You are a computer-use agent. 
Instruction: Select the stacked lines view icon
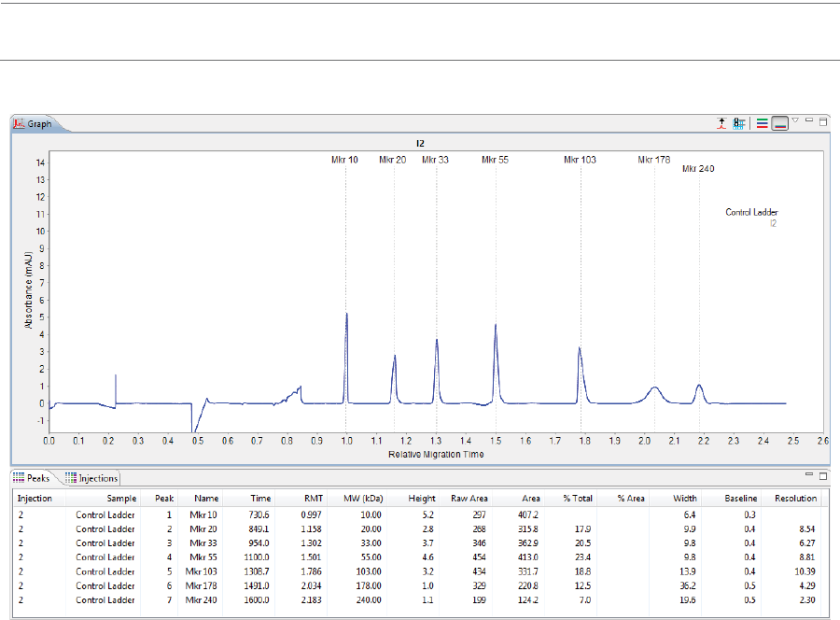[x=762, y=123]
